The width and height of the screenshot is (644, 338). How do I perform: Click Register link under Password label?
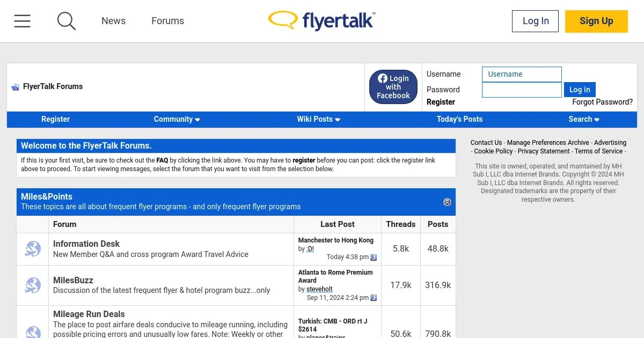[x=441, y=102]
